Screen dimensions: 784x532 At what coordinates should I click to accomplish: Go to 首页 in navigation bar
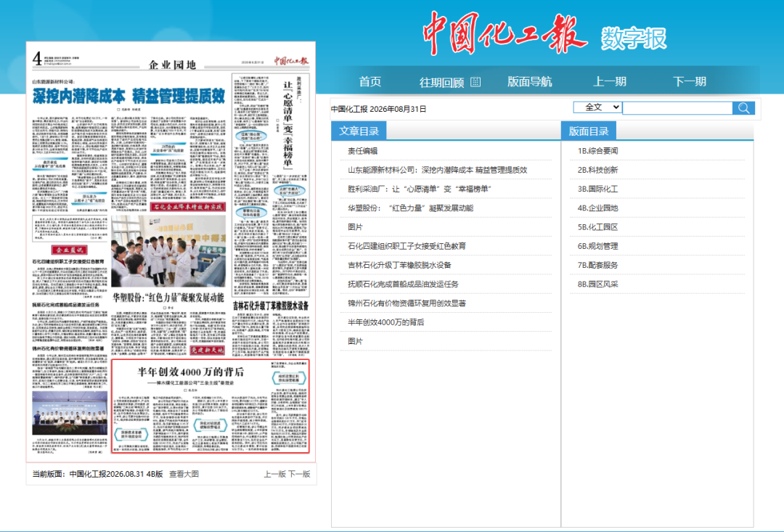pos(370,82)
